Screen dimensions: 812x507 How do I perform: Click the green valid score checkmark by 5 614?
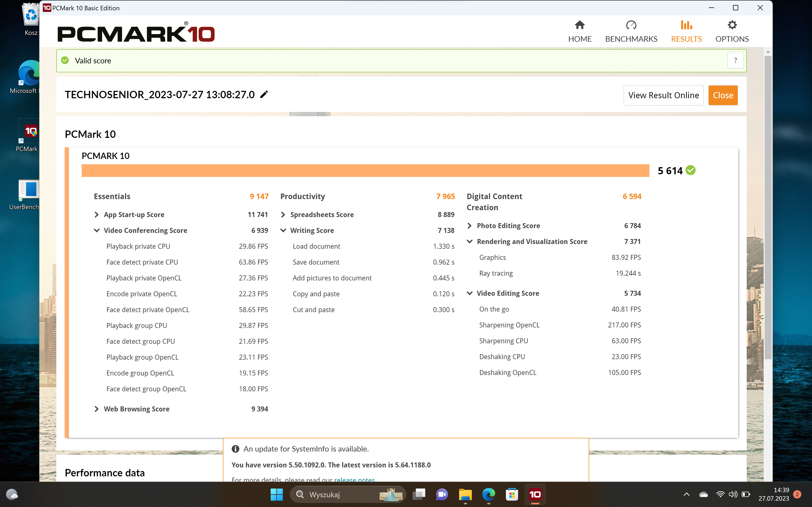(x=690, y=170)
